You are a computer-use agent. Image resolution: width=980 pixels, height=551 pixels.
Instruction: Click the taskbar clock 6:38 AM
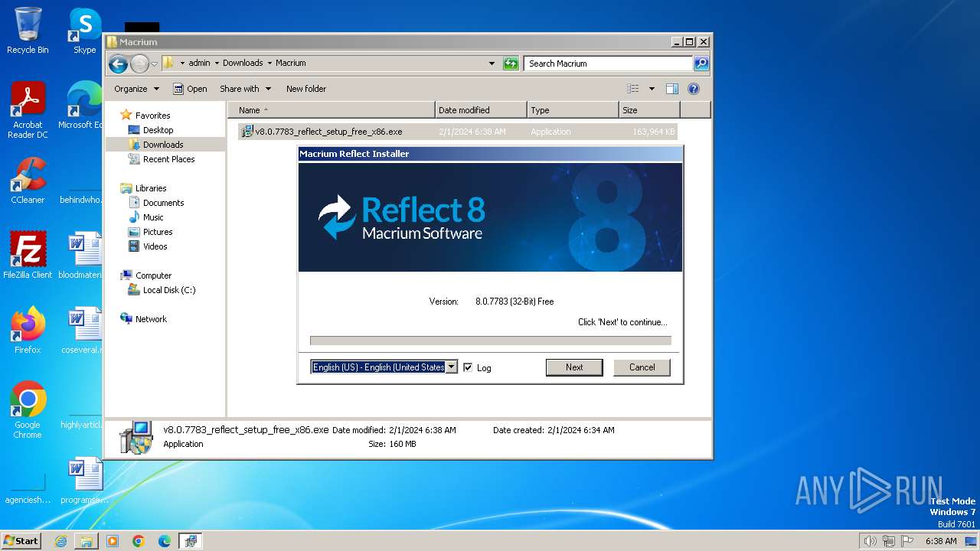point(941,541)
